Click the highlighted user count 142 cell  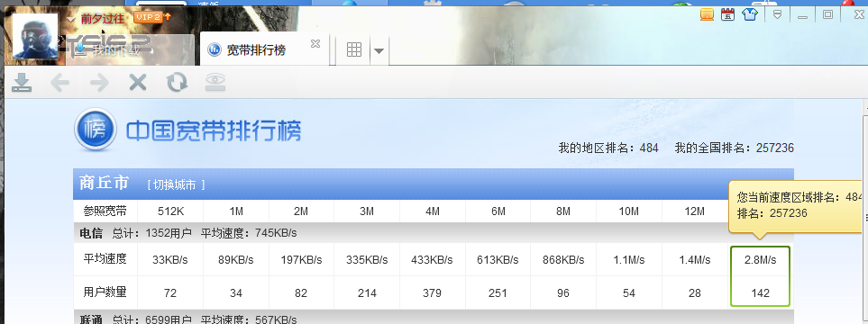pyautogui.click(x=760, y=293)
